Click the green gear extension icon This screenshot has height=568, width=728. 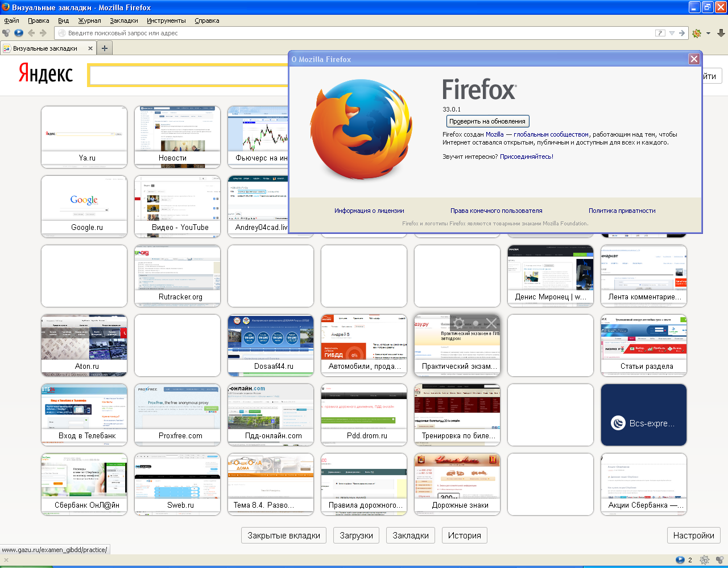tap(697, 33)
